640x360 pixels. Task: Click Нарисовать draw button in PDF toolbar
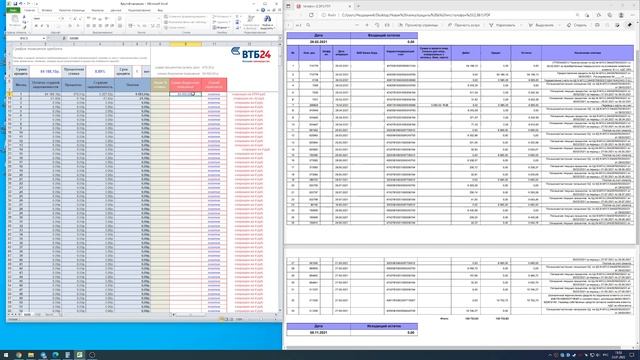pyautogui.click(x=502, y=25)
